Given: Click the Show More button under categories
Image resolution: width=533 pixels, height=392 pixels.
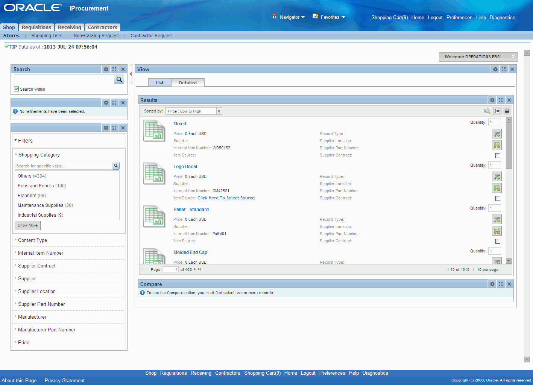Looking at the screenshot, I should click(x=27, y=225).
